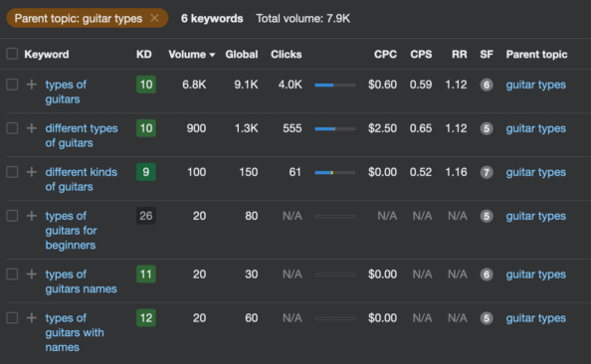Click the clicks bar for 'types of guitars'
This screenshot has width=591, height=364.
335,86
